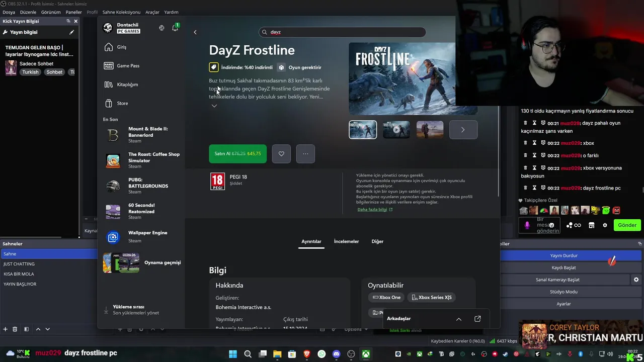Open Discord from taskbar
The height and width of the screenshot is (362, 644).
336,354
